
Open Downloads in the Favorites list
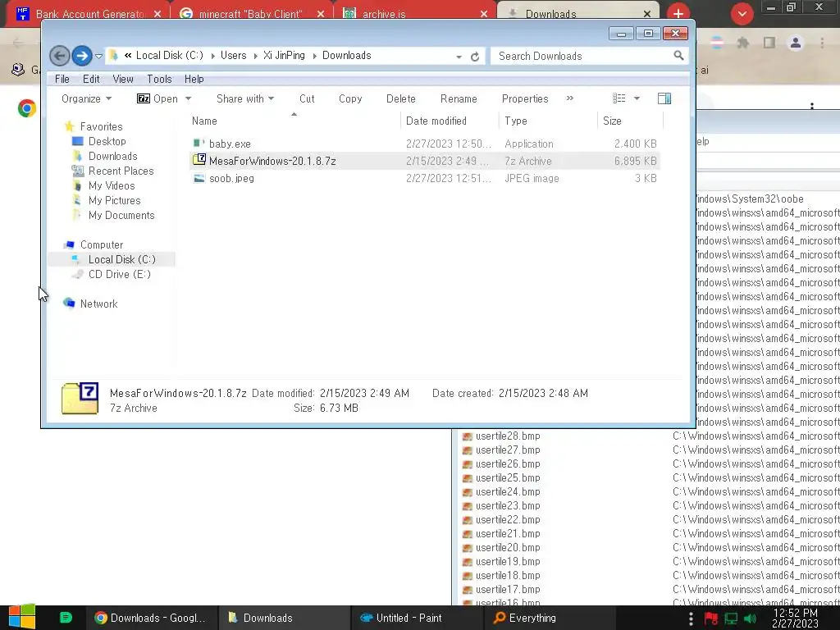(113, 156)
